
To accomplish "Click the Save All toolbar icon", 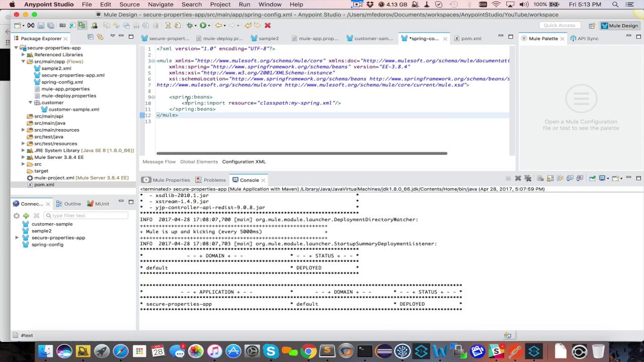I will [51, 25].
